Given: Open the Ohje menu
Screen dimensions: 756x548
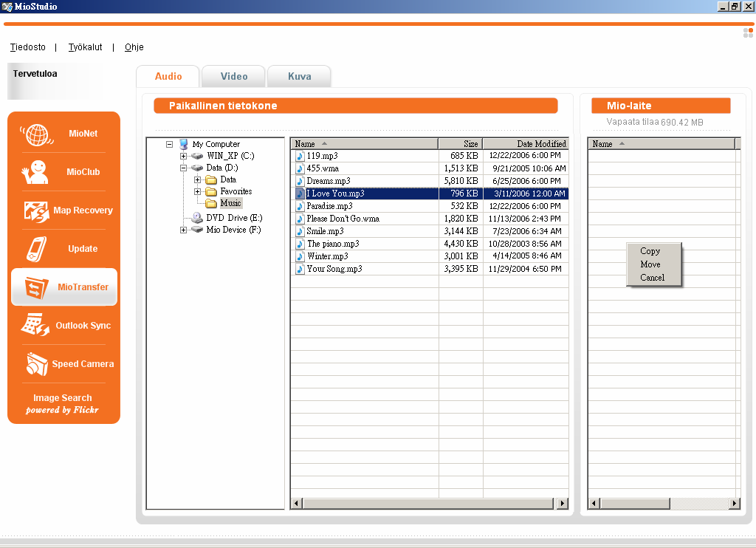Looking at the screenshot, I should (x=134, y=47).
